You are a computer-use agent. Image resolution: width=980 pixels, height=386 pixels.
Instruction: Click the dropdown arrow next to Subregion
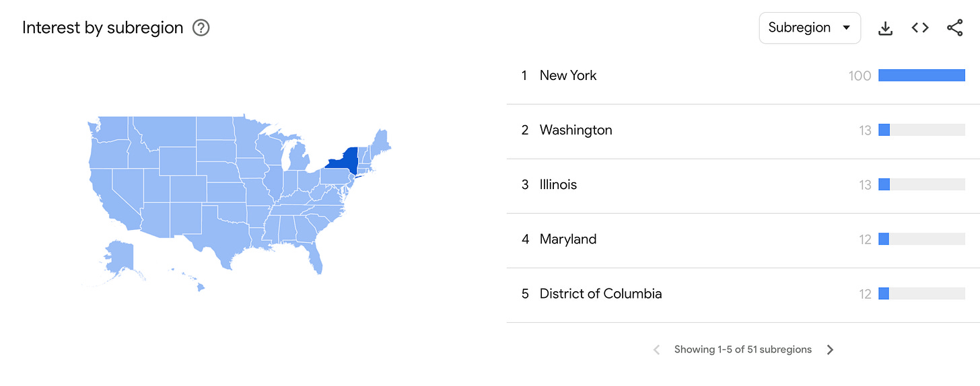pyautogui.click(x=847, y=28)
